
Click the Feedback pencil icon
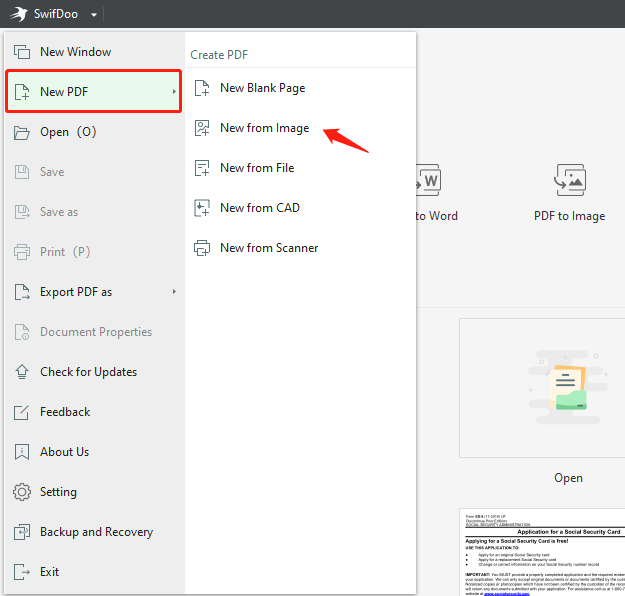pyautogui.click(x=22, y=412)
